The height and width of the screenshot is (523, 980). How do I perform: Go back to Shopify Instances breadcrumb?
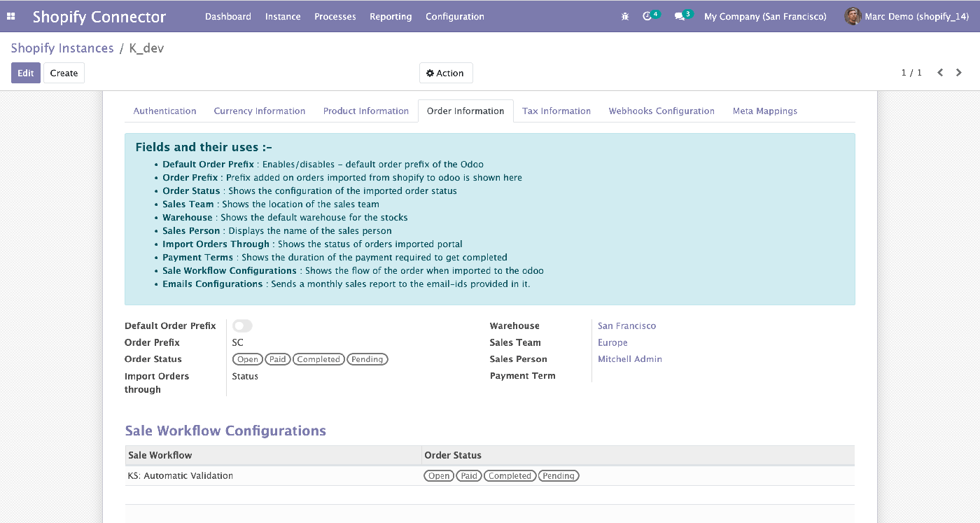(62, 48)
